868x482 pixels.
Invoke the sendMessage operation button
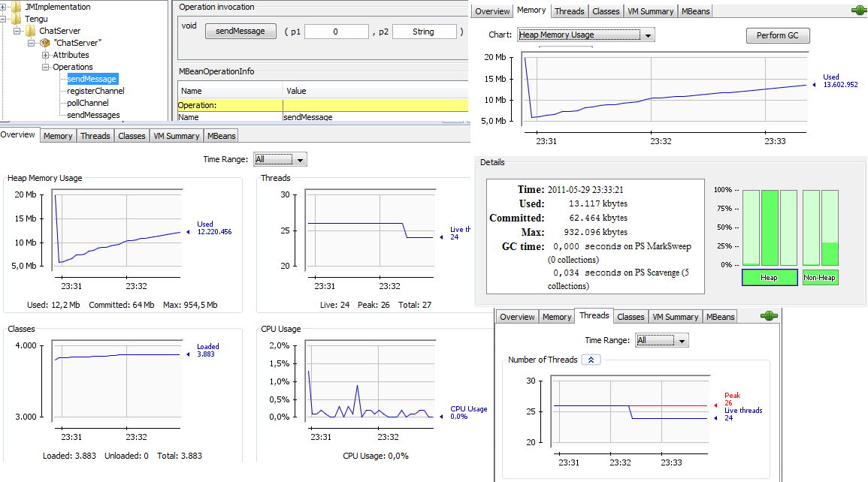(240, 32)
